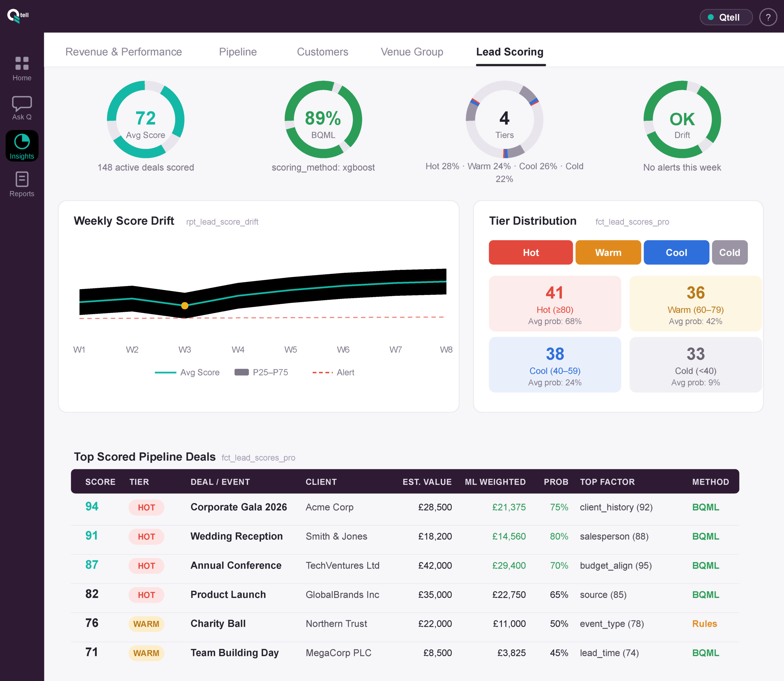Click the 4 Tiers donut chart
Screen dimensions: 784x681
pos(504,119)
